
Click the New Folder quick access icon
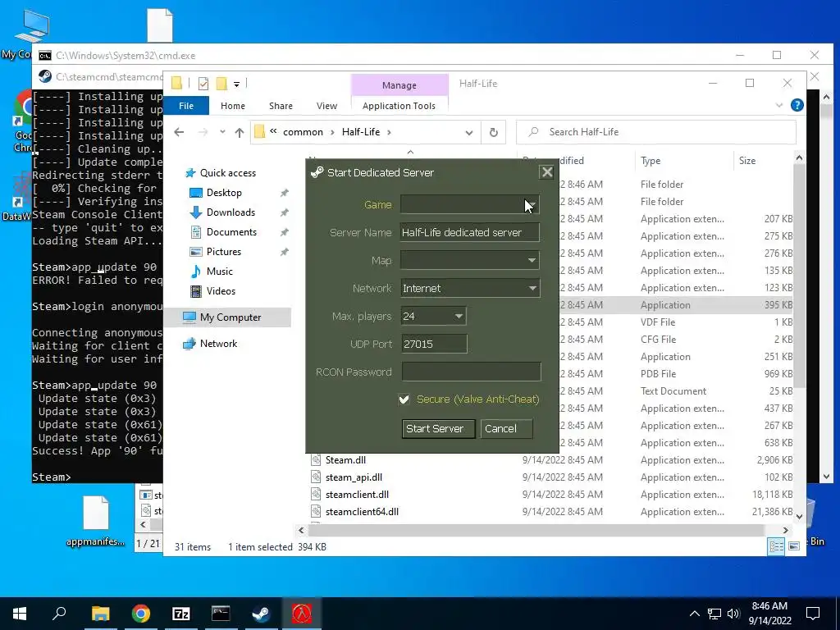(x=221, y=84)
